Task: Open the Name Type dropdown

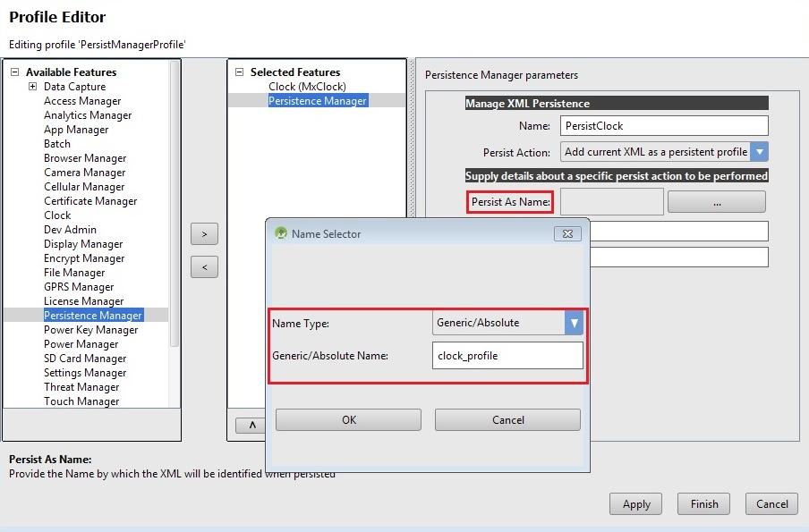Action: pyautogui.click(x=574, y=323)
